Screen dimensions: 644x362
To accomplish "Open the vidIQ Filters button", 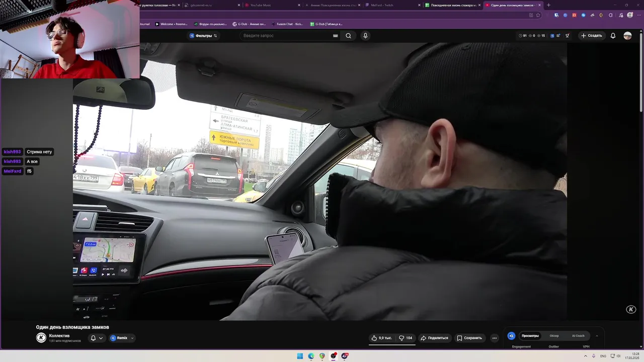I will (203, 36).
